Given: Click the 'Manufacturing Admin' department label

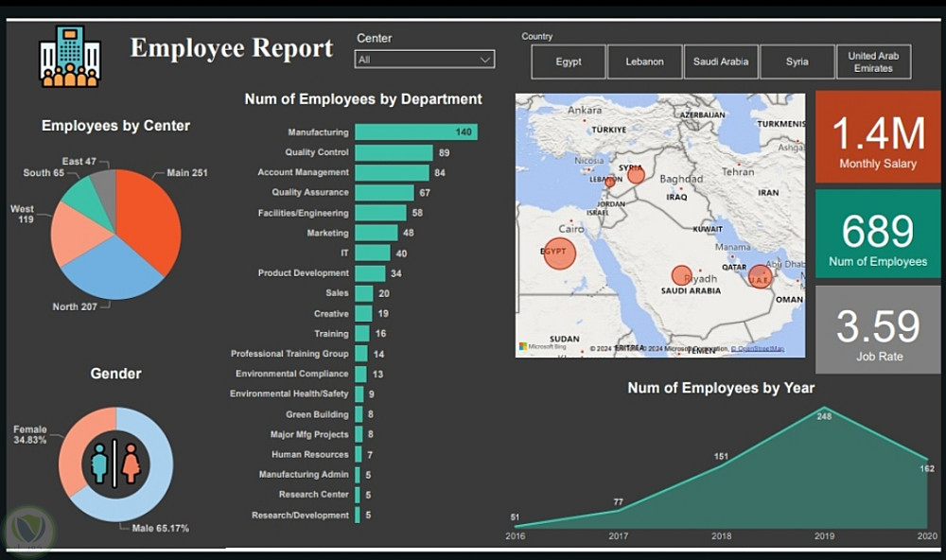Looking at the screenshot, I should click(x=304, y=474).
